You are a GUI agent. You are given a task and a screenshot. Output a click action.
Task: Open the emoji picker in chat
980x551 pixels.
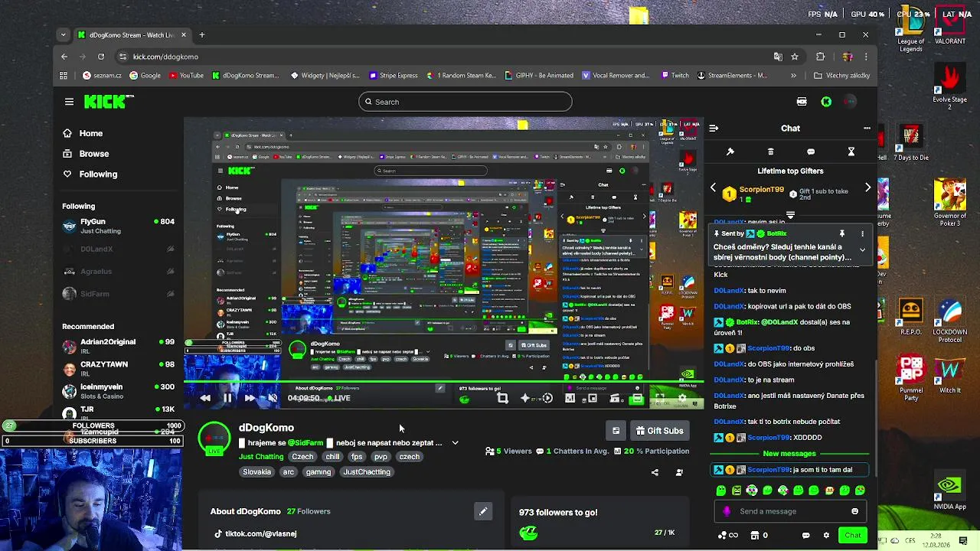click(x=854, y=511)
